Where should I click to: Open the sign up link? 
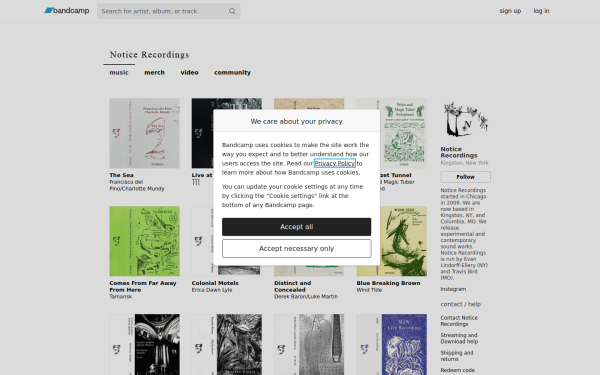pos(510,11)
